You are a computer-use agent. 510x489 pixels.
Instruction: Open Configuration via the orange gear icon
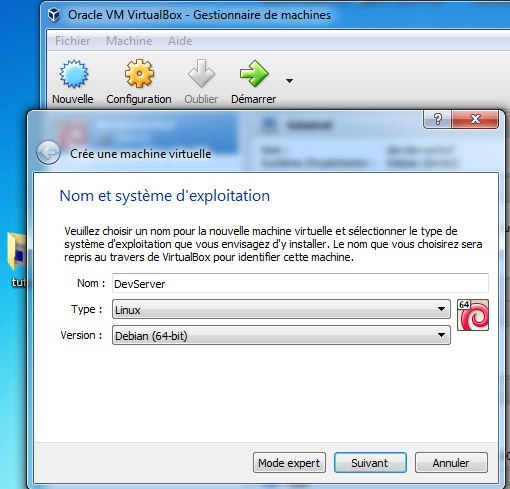tap(139, 73)
